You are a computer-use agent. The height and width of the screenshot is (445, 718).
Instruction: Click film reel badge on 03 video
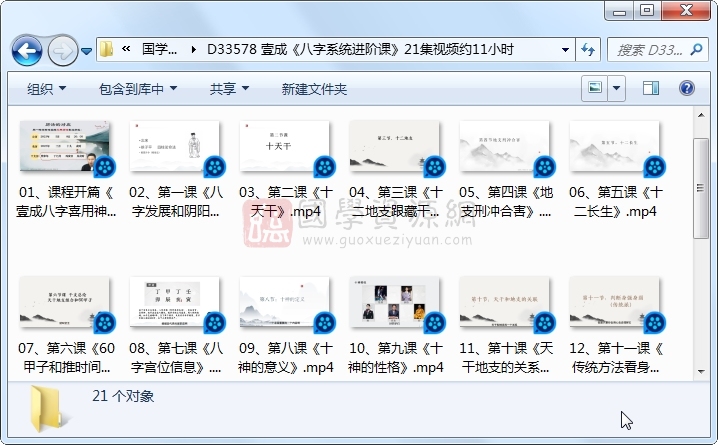325,167
